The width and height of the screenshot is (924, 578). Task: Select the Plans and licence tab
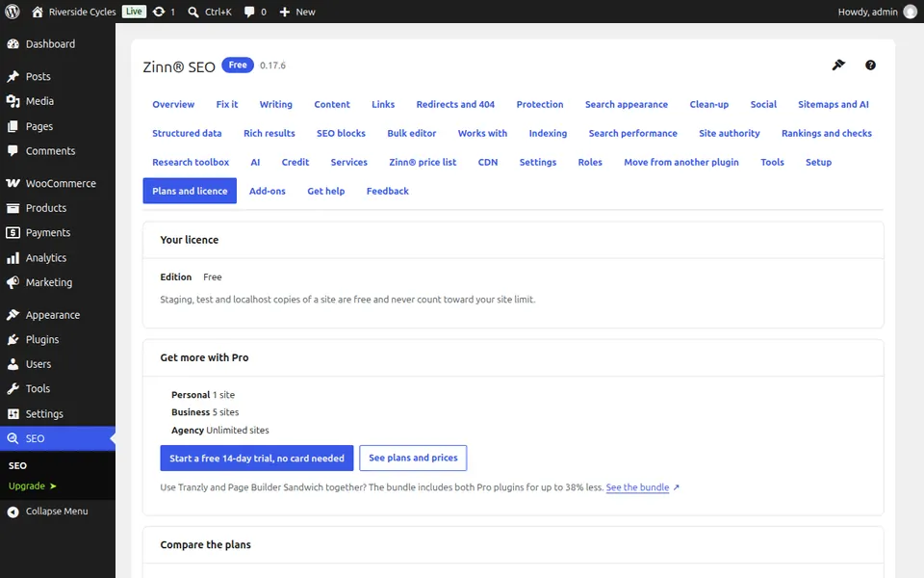[190, 191]
